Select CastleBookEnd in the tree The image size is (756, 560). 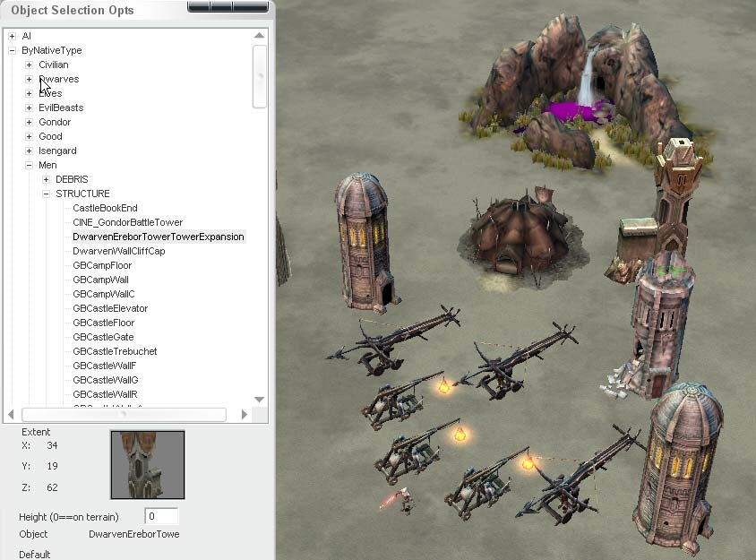pos(105,208)
